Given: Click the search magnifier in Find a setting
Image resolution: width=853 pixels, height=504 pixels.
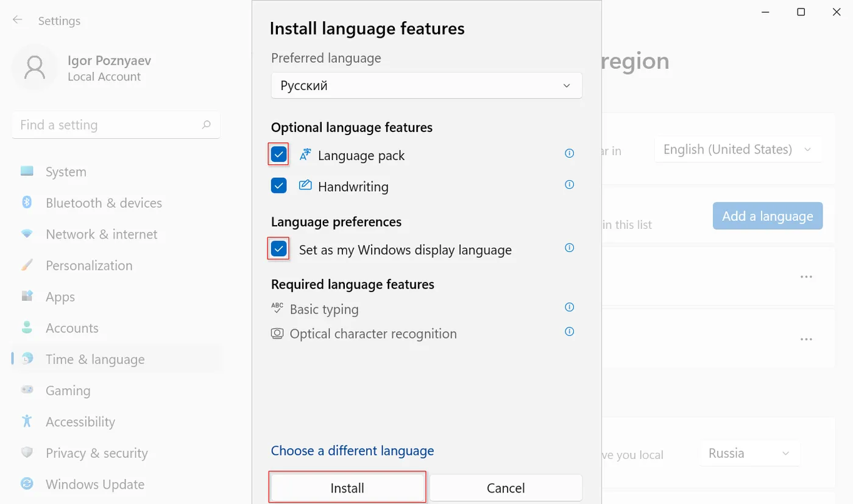Looking at the screenshot, I should [x=207, y=125].
